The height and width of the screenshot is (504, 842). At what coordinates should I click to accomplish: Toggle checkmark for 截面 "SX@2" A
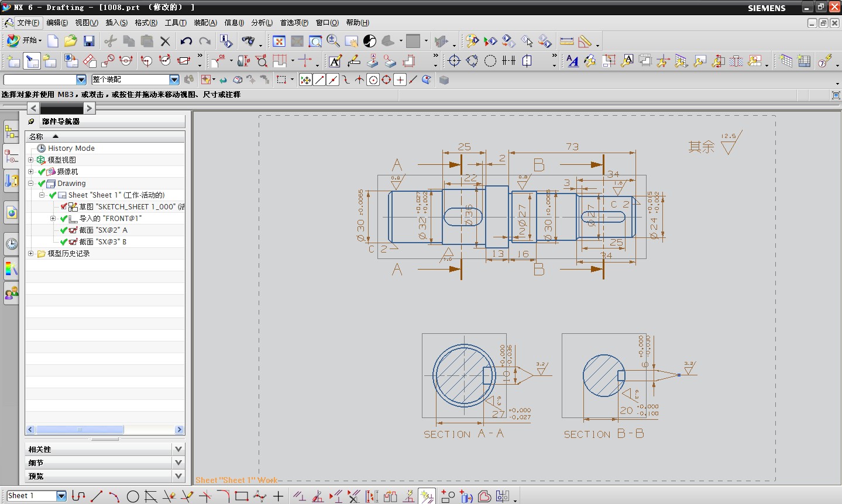pos(64,230)
